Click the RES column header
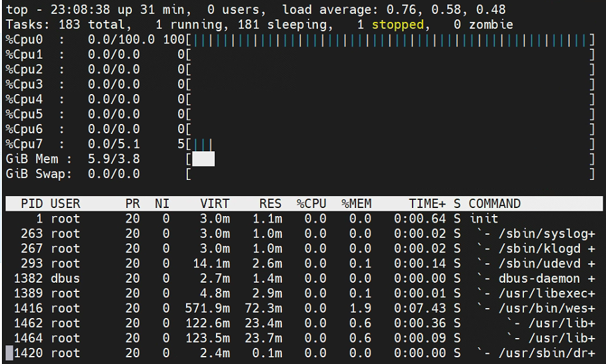Image resolution: width=606 pixels, height=364 pixels. click(271, 203)
